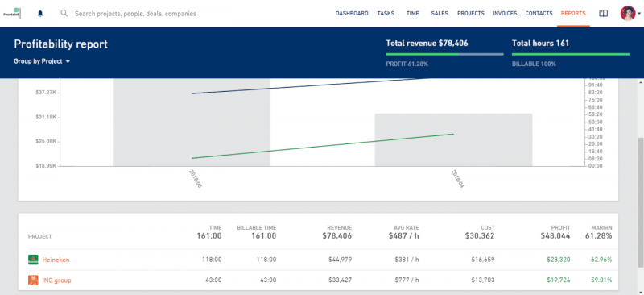
Task: Click Heineken's $28,320 profit value
Action: (559, 260)
